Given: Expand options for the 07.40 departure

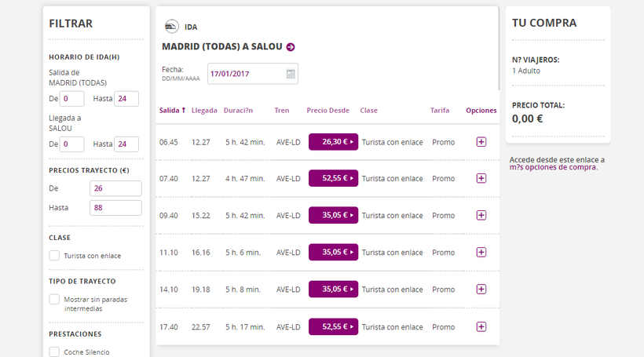Looking at the screenshot, I should pyautogui.click(x=481, y=179).
